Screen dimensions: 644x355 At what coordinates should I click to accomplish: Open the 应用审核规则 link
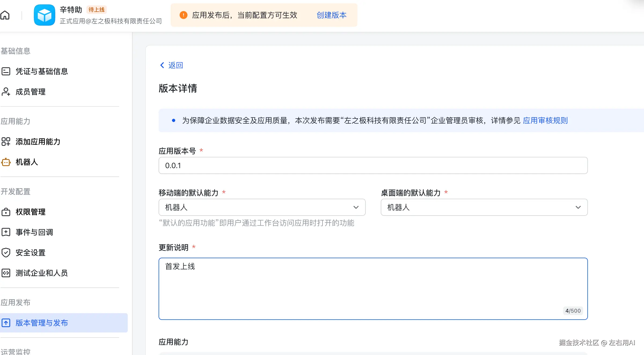(545, 120)
